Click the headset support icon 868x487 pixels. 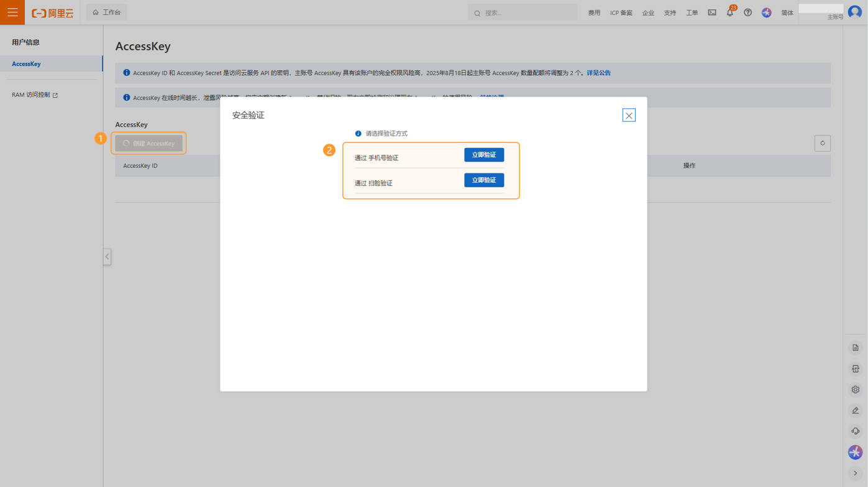856,431
